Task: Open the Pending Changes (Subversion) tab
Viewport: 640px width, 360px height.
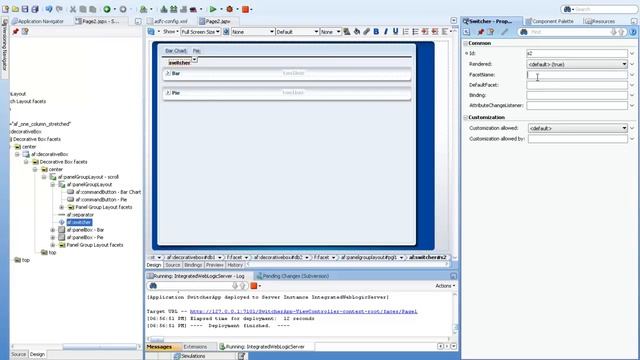Action: tap(293, 276)
